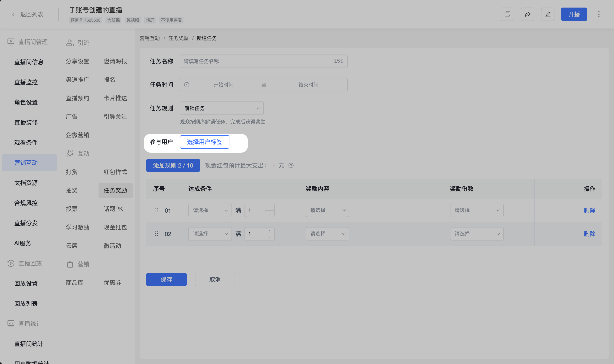The height and width of the screenshot is (364, 614).
Task: Open 回放列表 sidebar item
Action: tap(26, 303)
